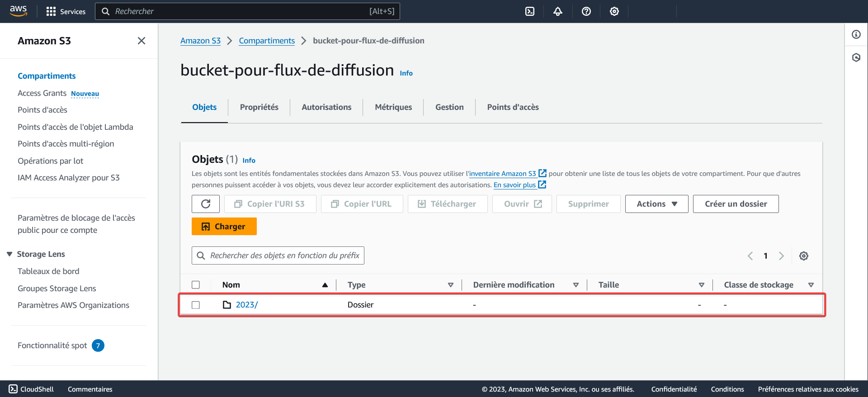The height and width of the screenshot is (397, 868).
Task: Switch to the Points d'accès tab
Action: (513, 107)
